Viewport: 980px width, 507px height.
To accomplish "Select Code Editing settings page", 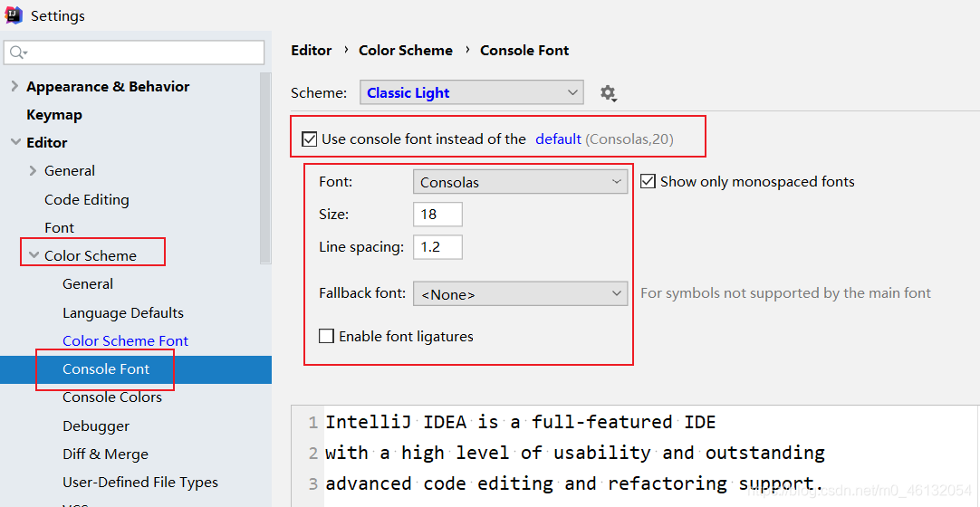I will coord(87,200).
